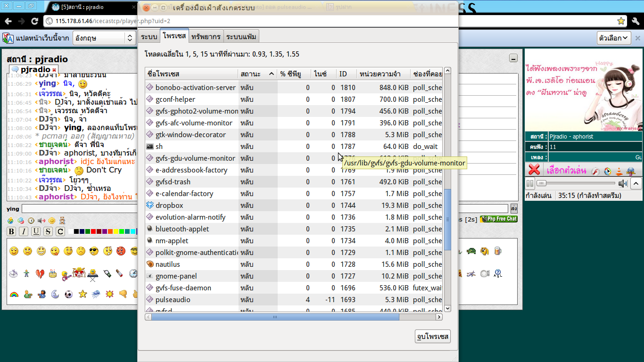Toggle Strikethrough formatting in chat

coord(48,231)
